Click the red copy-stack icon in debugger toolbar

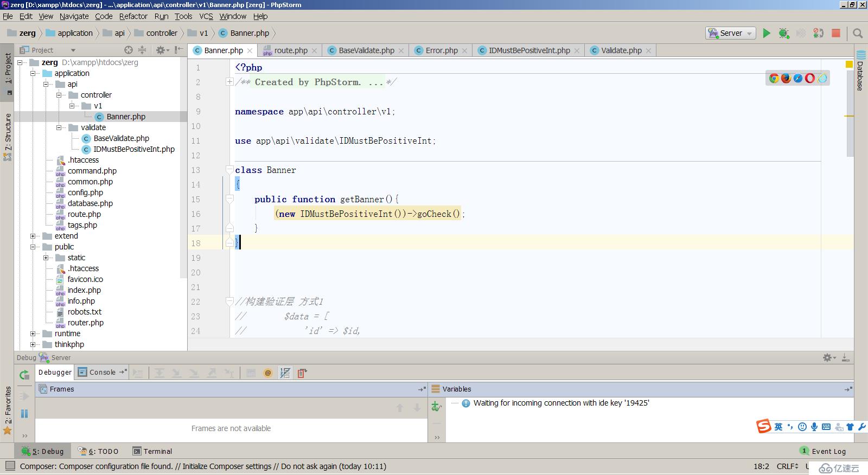tap(302, 373)
